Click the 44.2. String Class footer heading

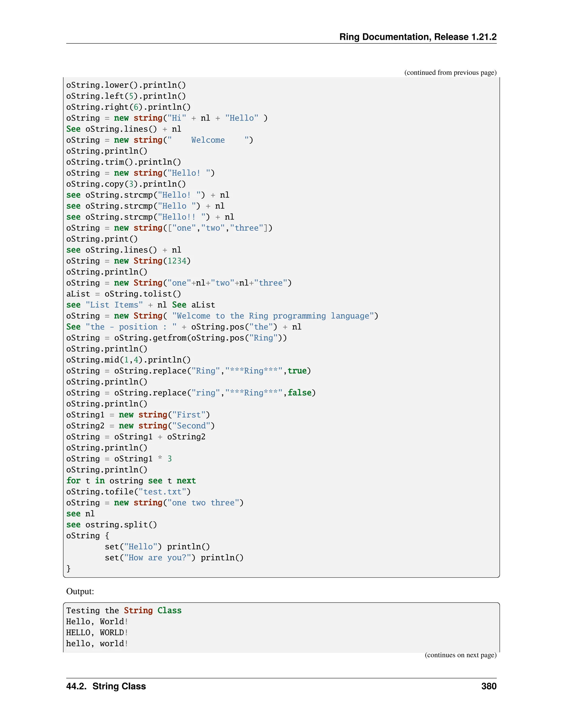click(x=106, y=686)
